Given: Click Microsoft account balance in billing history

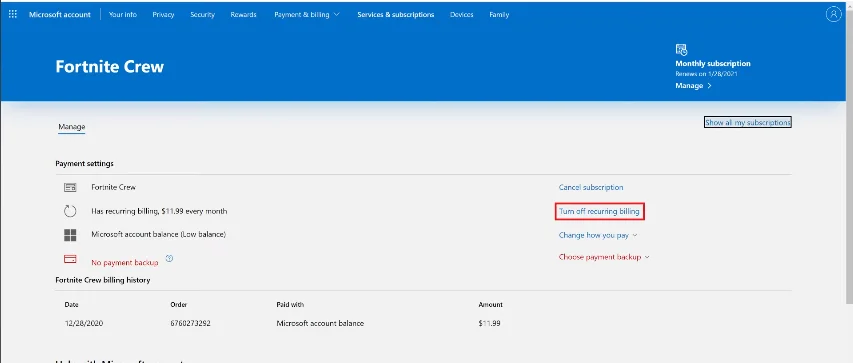Looking at the screenshot, I should (320, 323).
